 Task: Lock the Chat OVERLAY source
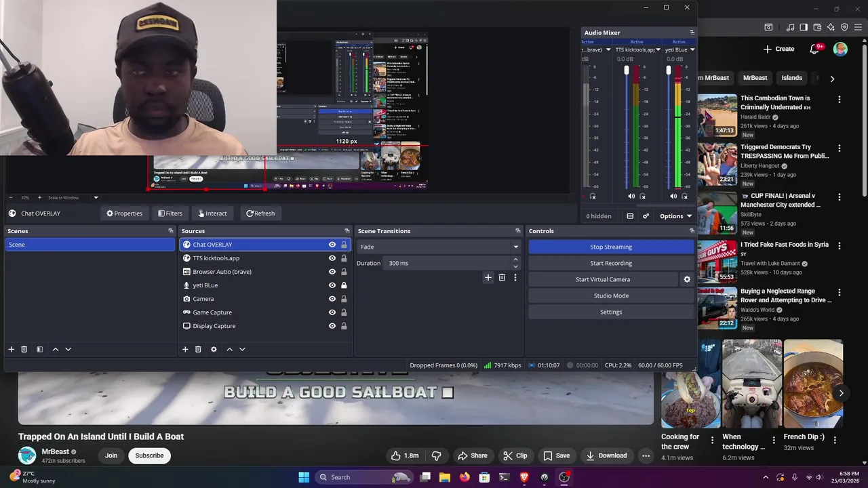[x=344, y=245]
